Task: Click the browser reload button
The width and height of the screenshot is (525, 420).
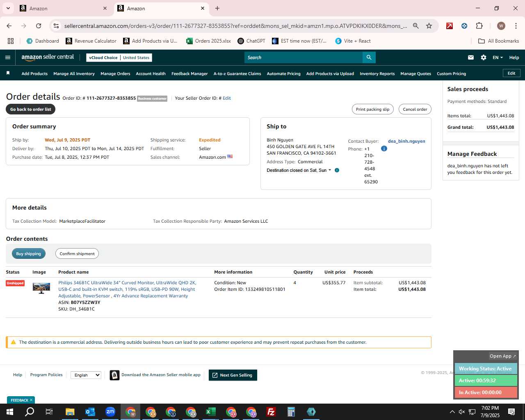Action: coord(39,26)
